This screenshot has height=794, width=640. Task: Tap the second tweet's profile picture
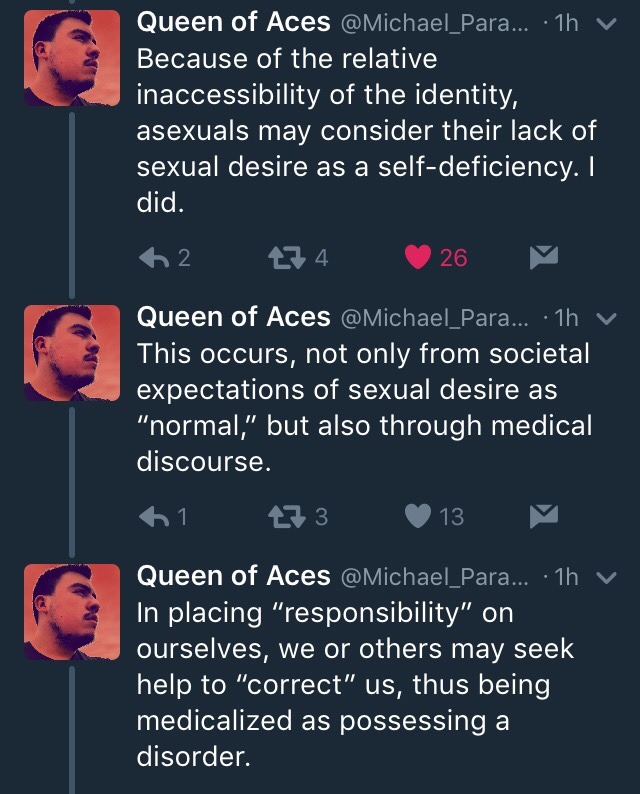[70, 350]
